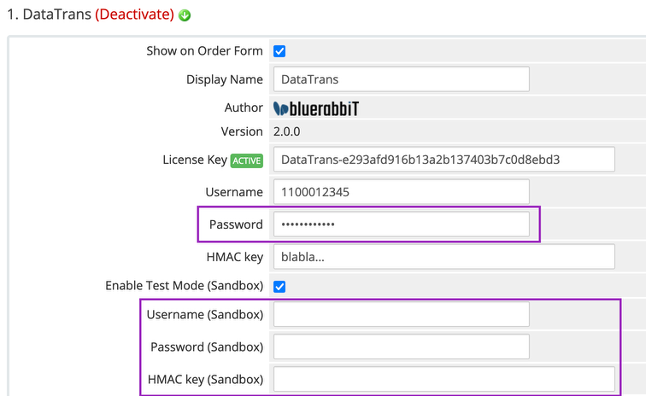
Task: Click the Password field with masked dots
Action: click(x=401, y=224)
